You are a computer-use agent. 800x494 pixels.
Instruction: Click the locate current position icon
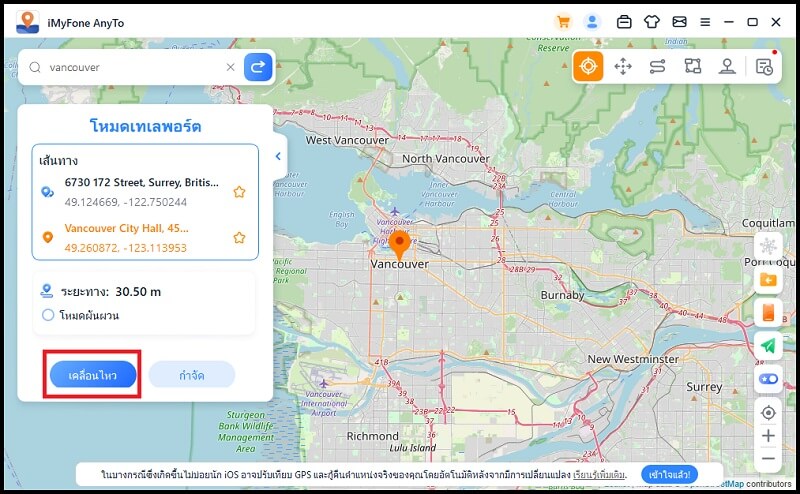click(768, 412)
